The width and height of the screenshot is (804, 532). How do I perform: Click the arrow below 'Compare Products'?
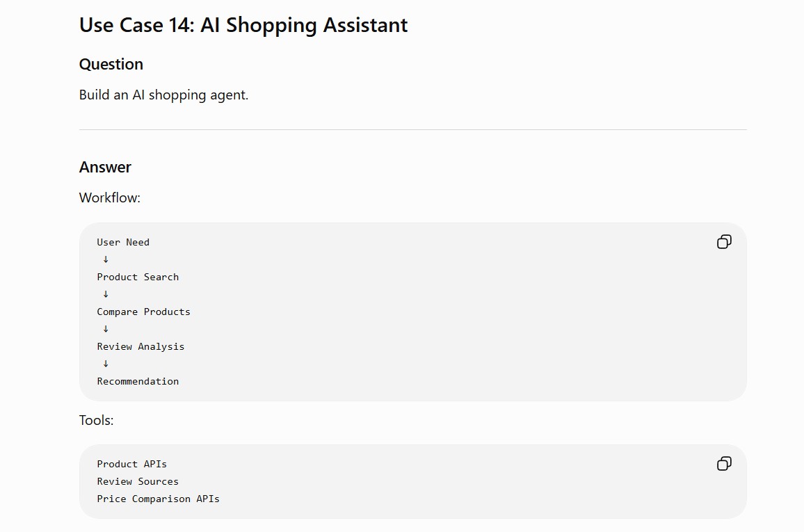click(x=106, y=329)
